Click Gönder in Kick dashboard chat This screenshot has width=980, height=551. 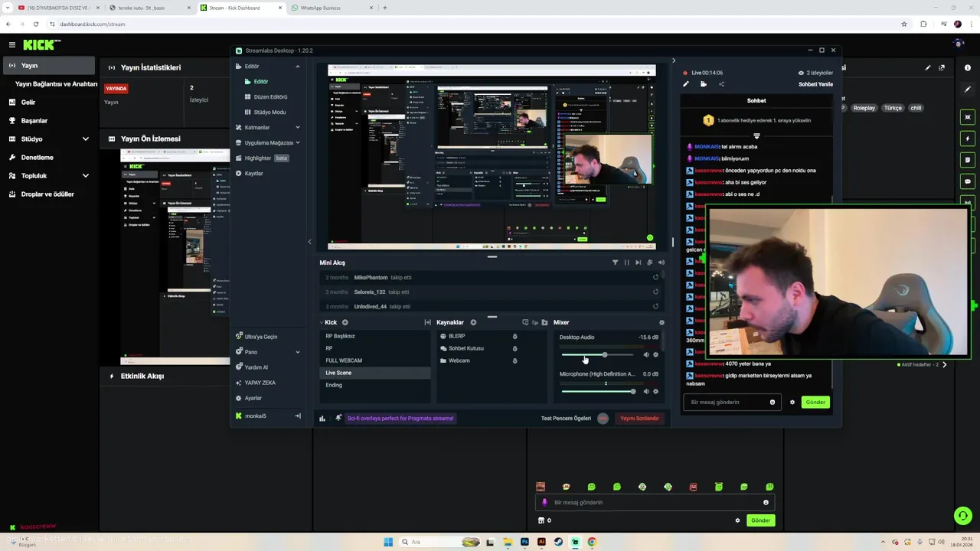click(760, 520)
